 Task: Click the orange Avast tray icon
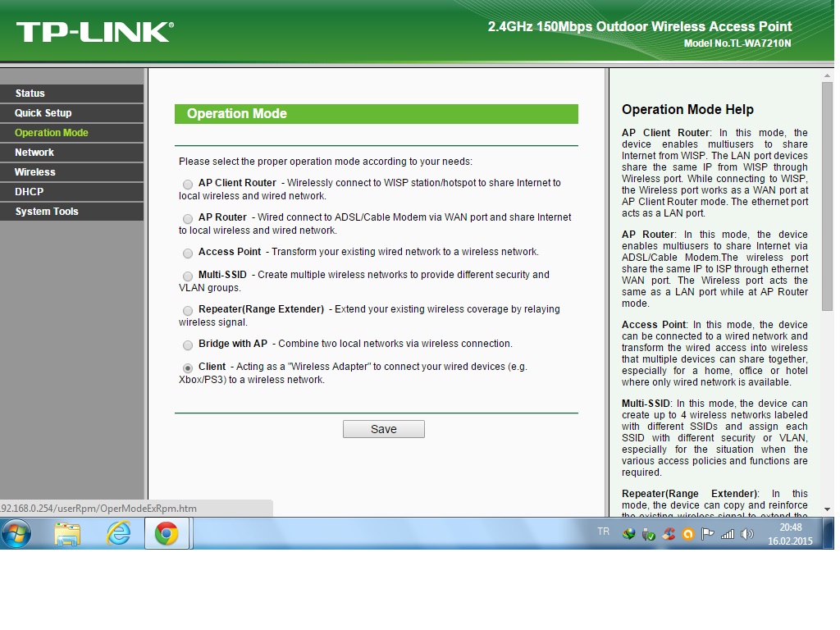[x=688, y=533]
